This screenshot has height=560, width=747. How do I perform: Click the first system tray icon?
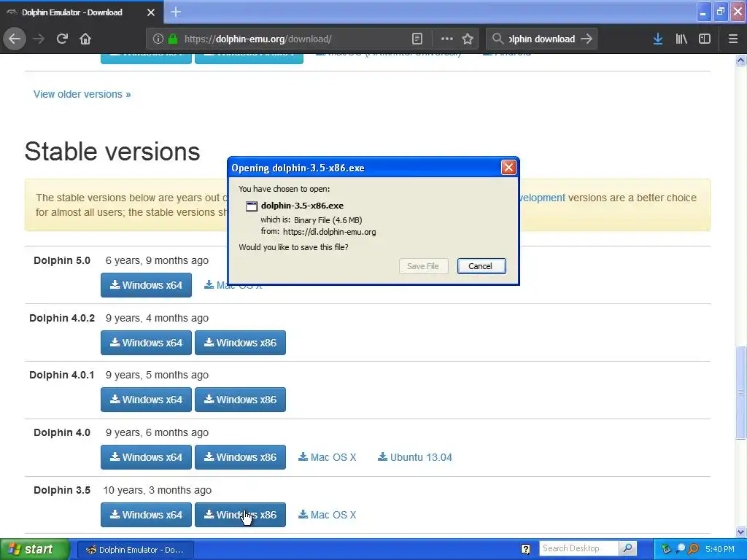(666, 549)
